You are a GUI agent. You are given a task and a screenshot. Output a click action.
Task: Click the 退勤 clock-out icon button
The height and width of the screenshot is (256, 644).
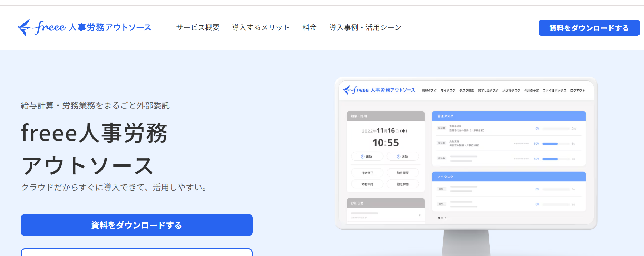402,157
